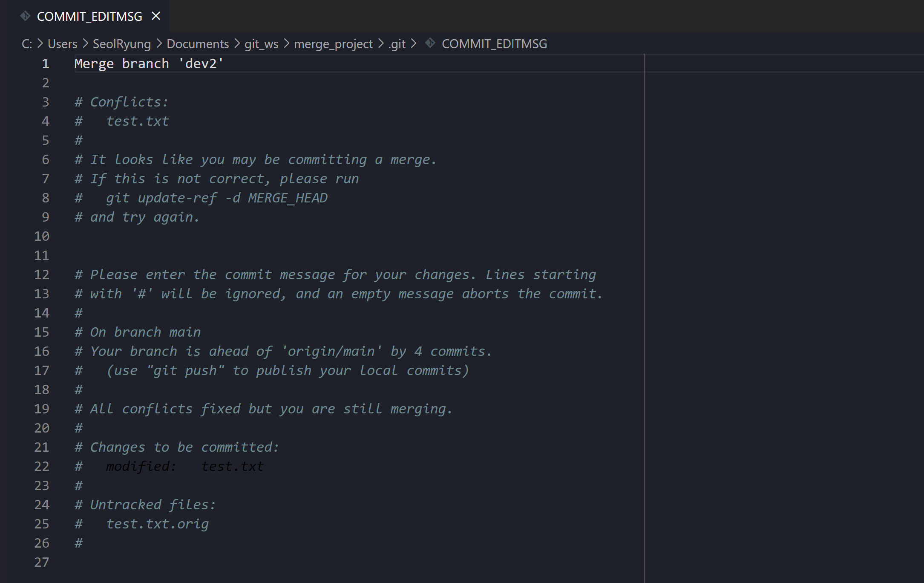Image resolution: width=924 pixels, height=583 pixels.
Task: Click the COMMIT_EDITMSG breadcrumb file name
Action: pyautogui.click(x=494, y=44)
